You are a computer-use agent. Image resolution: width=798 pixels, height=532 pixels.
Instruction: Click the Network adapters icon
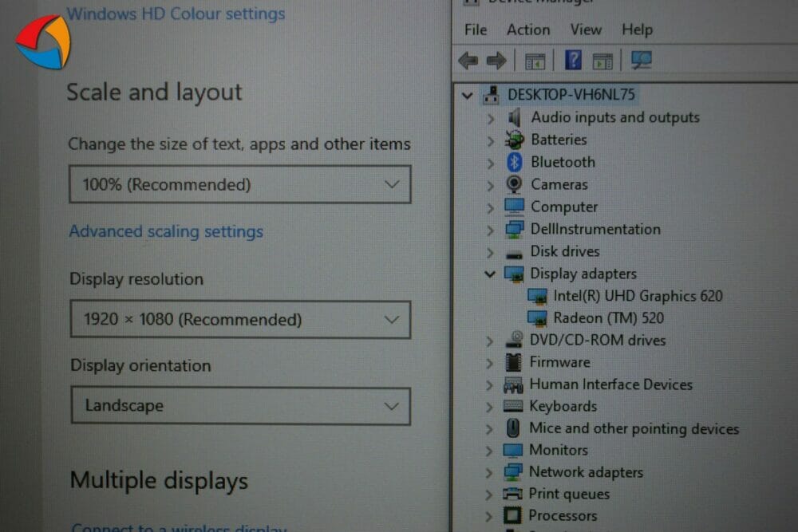512,472
